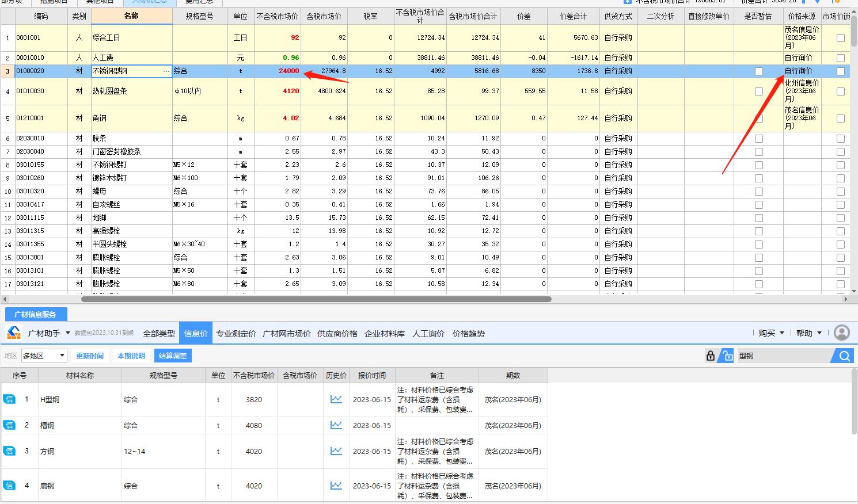Click the 信 badge for 槽钢 row
Screen dimensions: 858x504
pyautogui.click(x=9, y=425)
